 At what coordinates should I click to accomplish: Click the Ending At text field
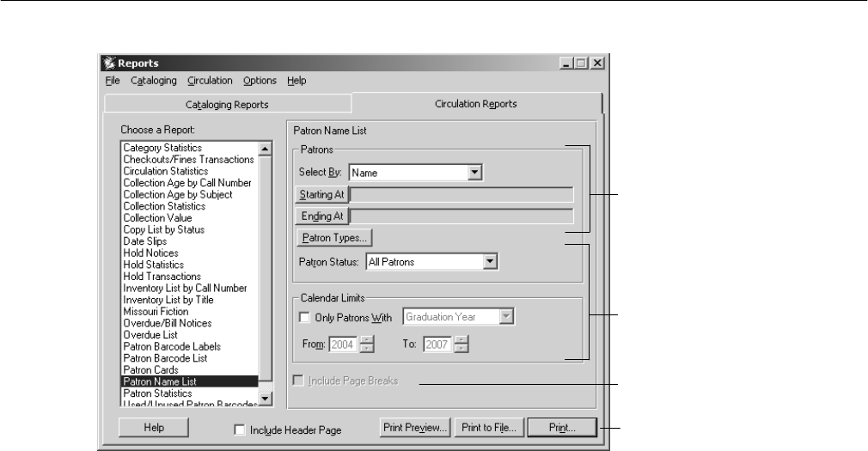pos(462,216)
